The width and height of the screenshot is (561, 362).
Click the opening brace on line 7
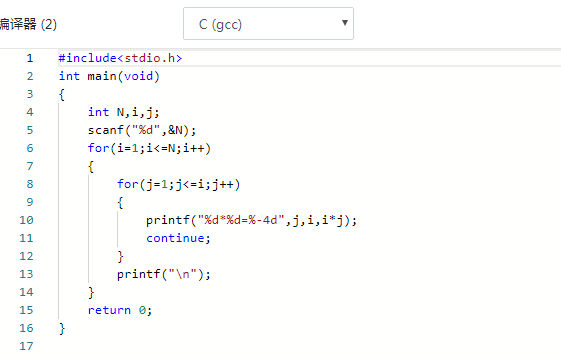(x=91, y=167)
